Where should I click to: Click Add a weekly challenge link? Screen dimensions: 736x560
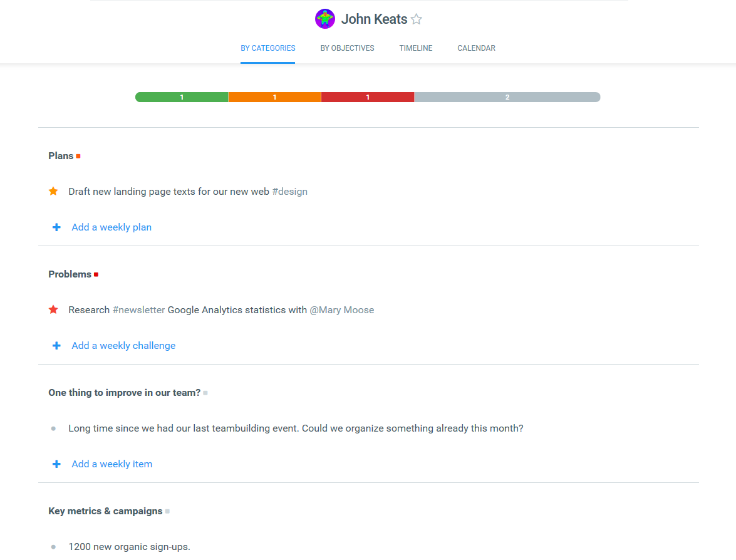123,346
